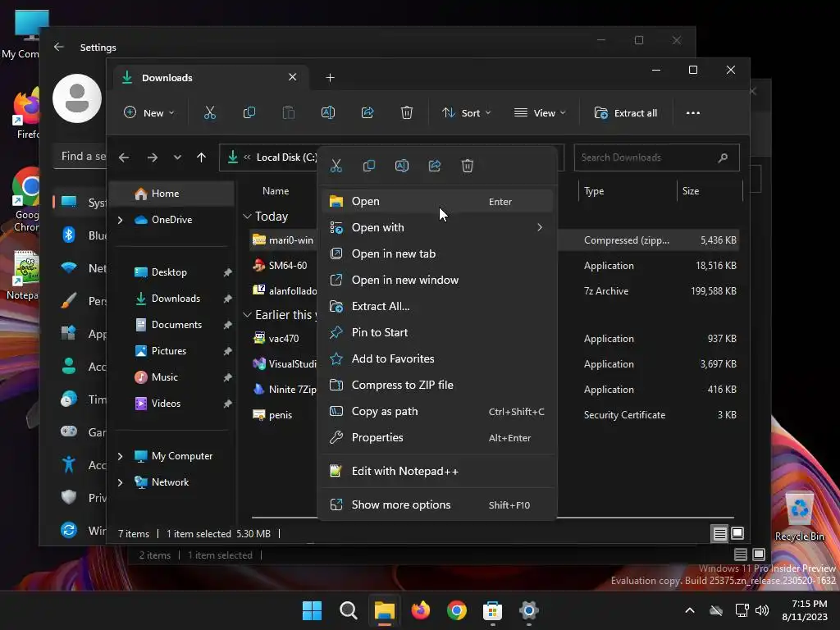The image size is (840, 630).
Task: Click the Share icon in Explorer toolbar
Action: (x=367, y=113)
